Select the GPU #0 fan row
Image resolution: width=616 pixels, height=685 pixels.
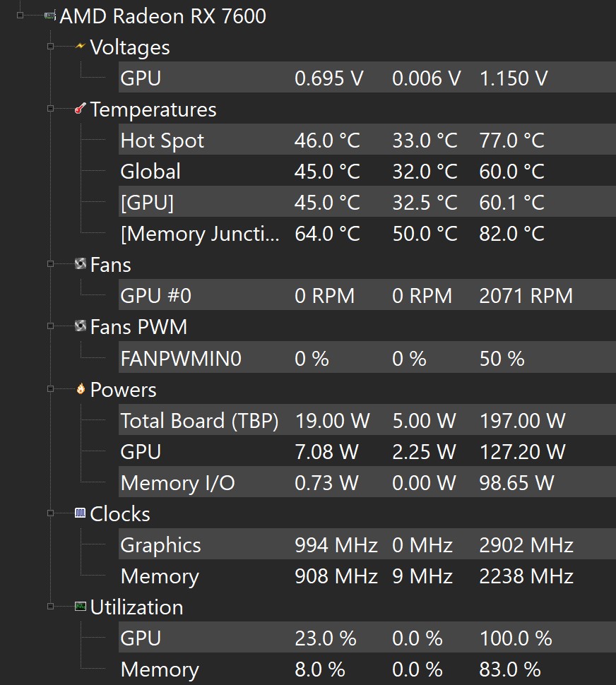pyautogui.click(x=155, y=296)
